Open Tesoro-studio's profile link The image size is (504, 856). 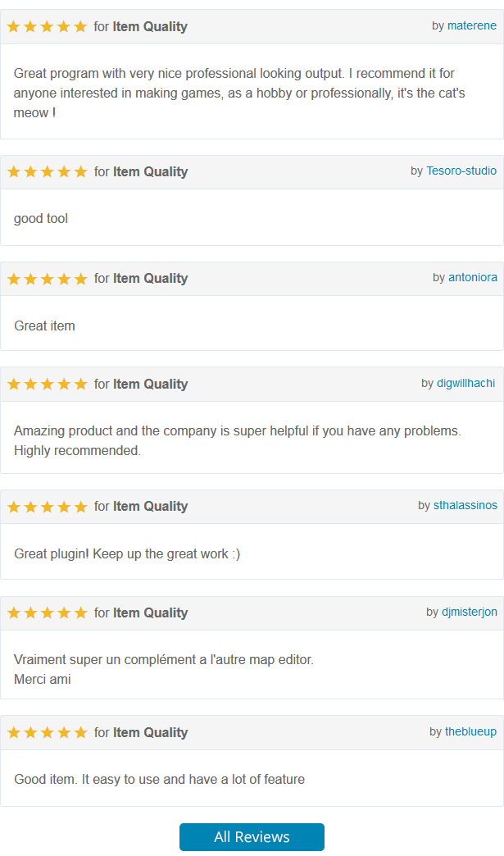(x=461, y=171)
